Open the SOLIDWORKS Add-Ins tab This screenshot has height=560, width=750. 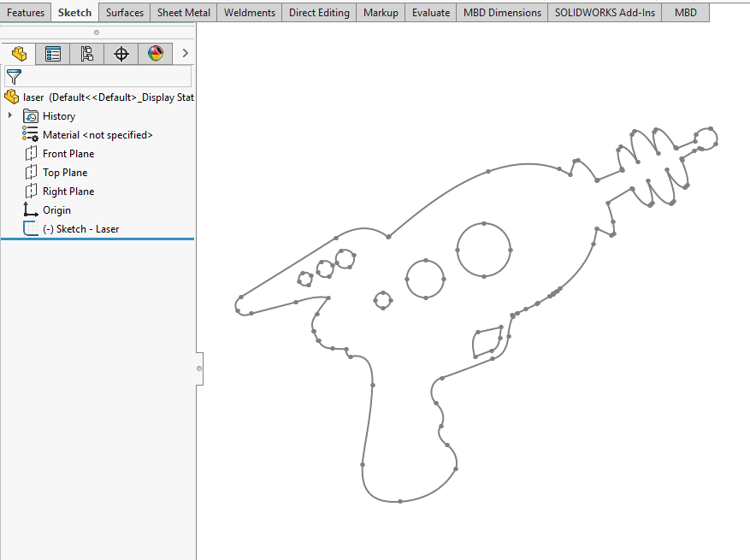click(x=605, y=13)
